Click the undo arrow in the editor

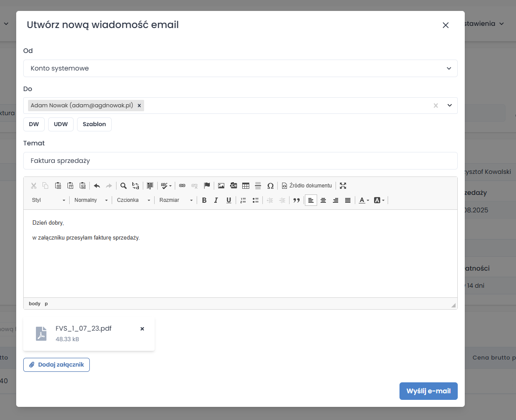pos(97,186)
